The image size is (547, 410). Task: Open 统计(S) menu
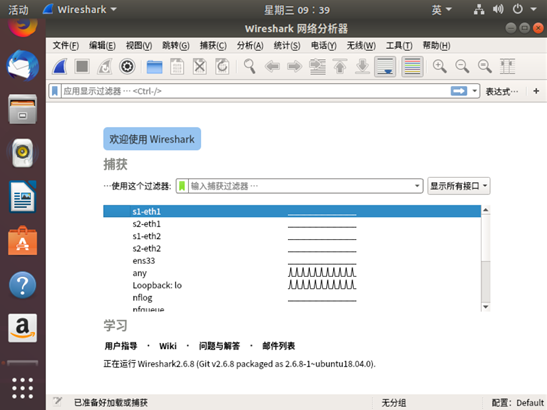[287, 45]
